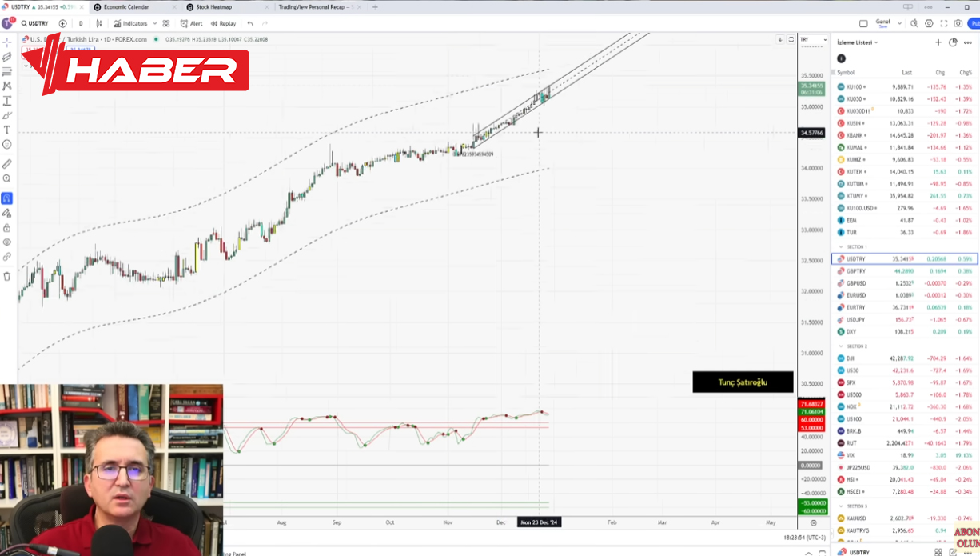Viewport: 980px width, 556px height.
Task: Open watchlist advanced view pie icon
Action: tap(953, 42)
